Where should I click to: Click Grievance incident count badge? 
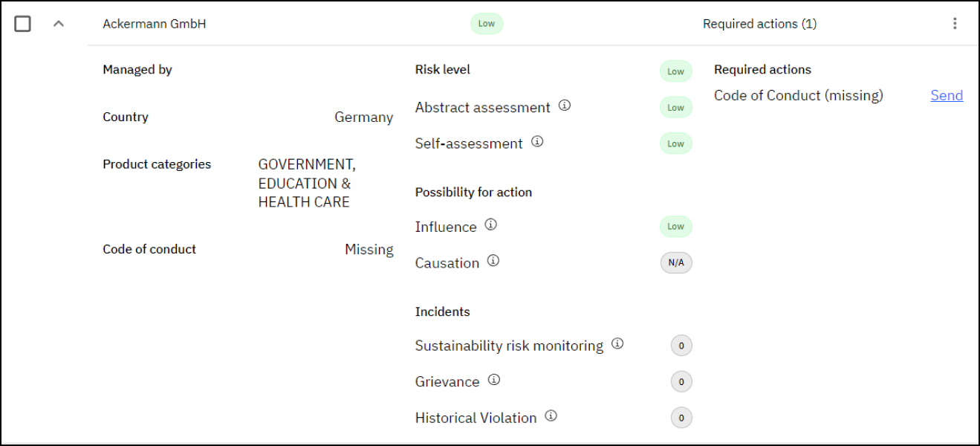(681, 382)
